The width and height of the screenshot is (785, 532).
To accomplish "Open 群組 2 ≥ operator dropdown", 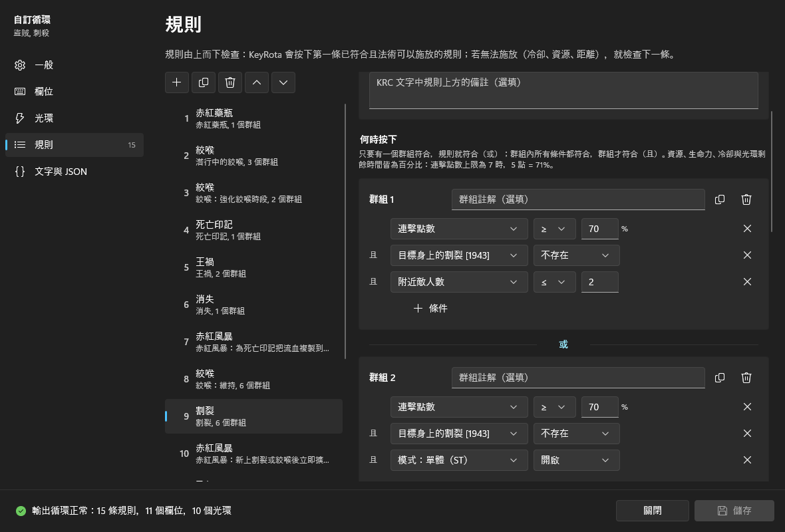I will pyautogui.click(x=554, y=407).
